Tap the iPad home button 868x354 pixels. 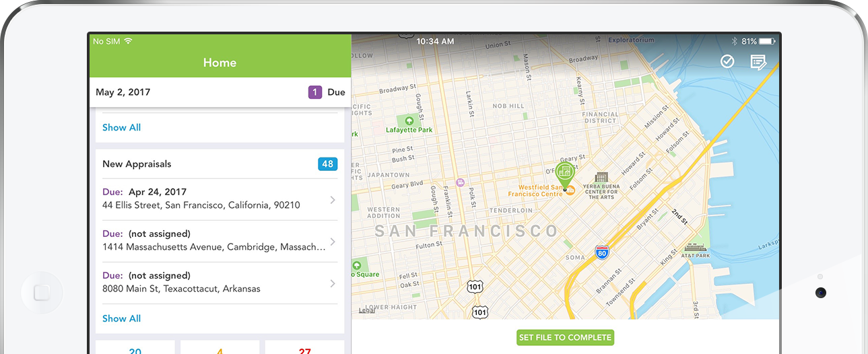tap(42, 293)
